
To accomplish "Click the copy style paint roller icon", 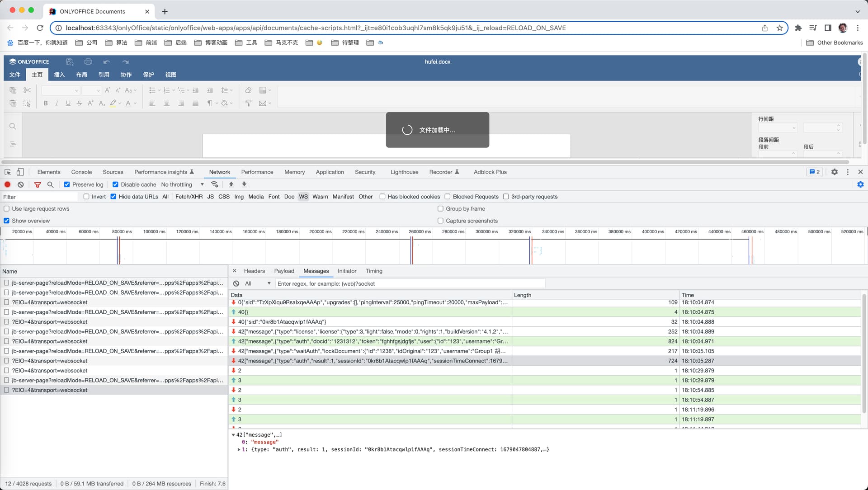I will 248,103.
